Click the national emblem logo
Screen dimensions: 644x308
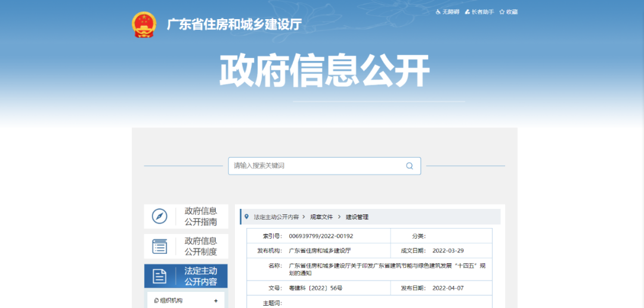click(x=143, y=24)
